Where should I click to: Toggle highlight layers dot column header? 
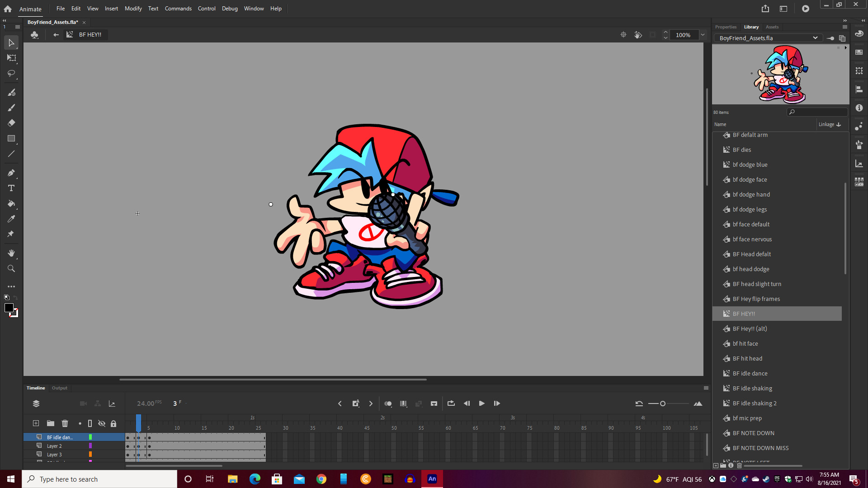[x=80, y=423]
